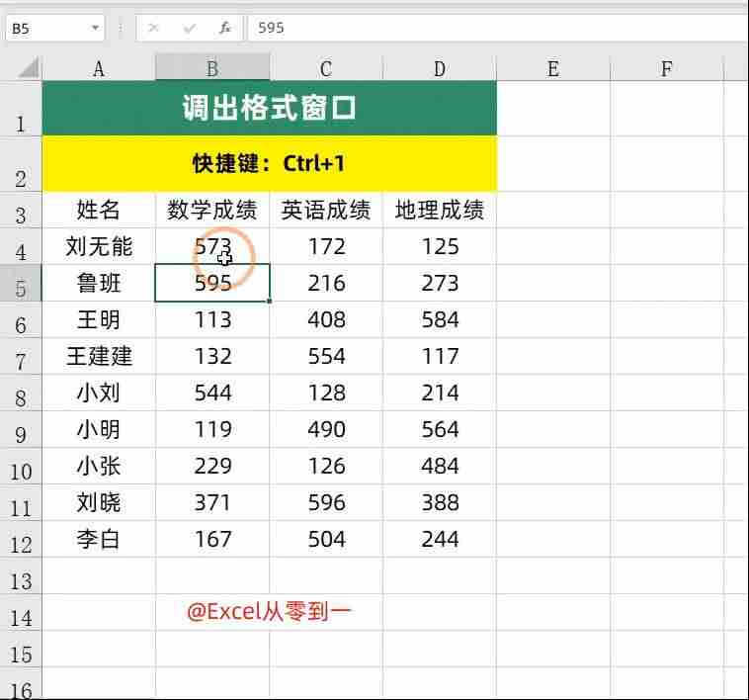The height and width of the screenshot is (700, 749).
Task: Select row 11 header
Action: (x=21, y=502)
